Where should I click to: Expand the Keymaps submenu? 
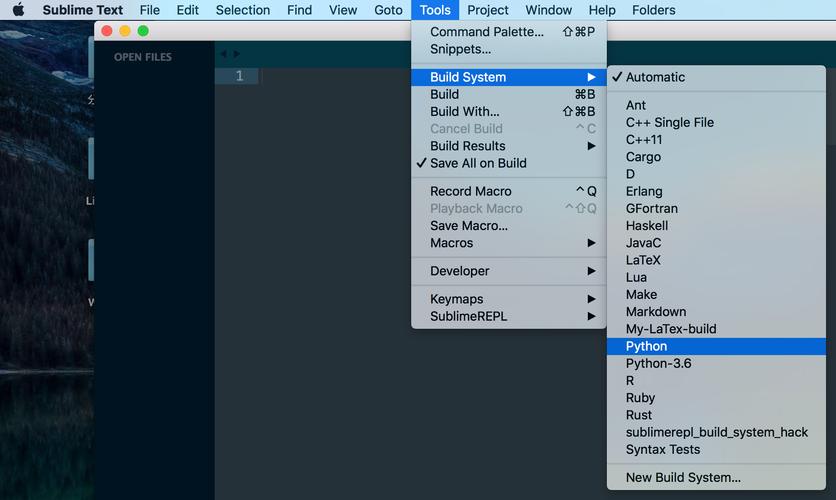point(509,299)
